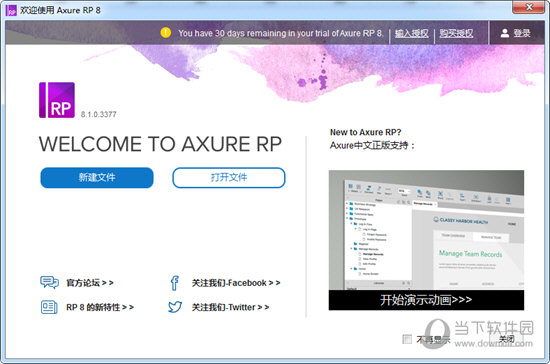This screenshot has height=364, width=550.
Task: Click the 30 days remaining trial message
Action: pyautogui.click(x=281, y=33)
